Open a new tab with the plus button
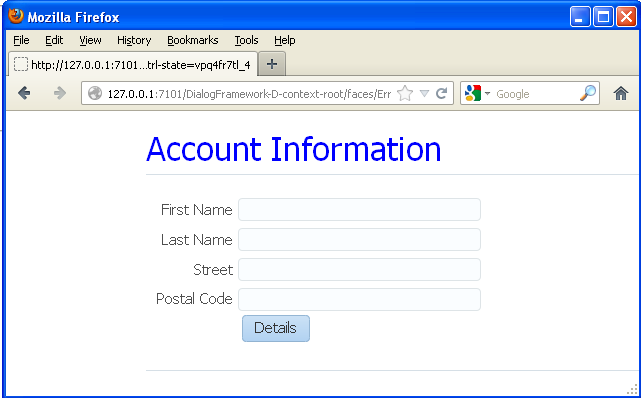 (x=272, y=64)
